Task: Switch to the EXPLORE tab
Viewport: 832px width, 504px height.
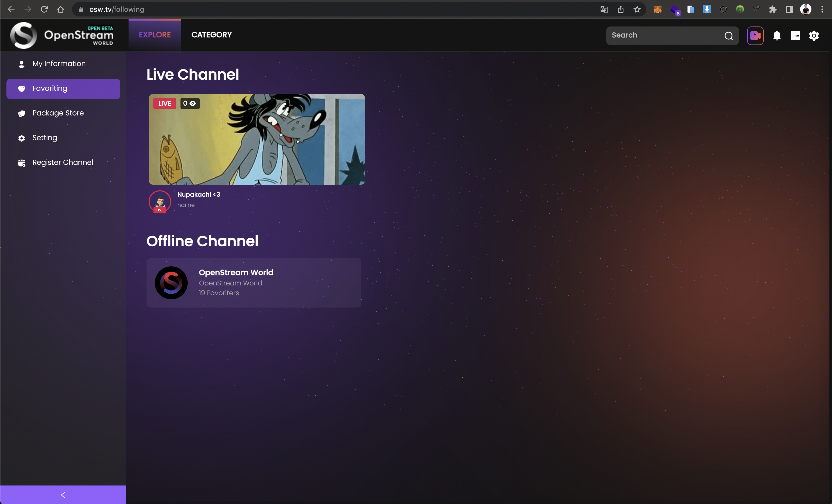Action: (155, 35)
